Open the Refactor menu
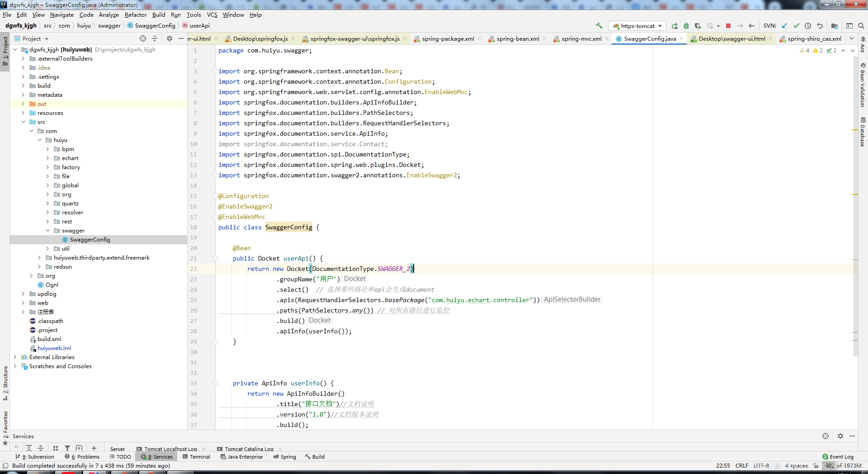This screenshot has width=868, height=474. tap(136, 14)
